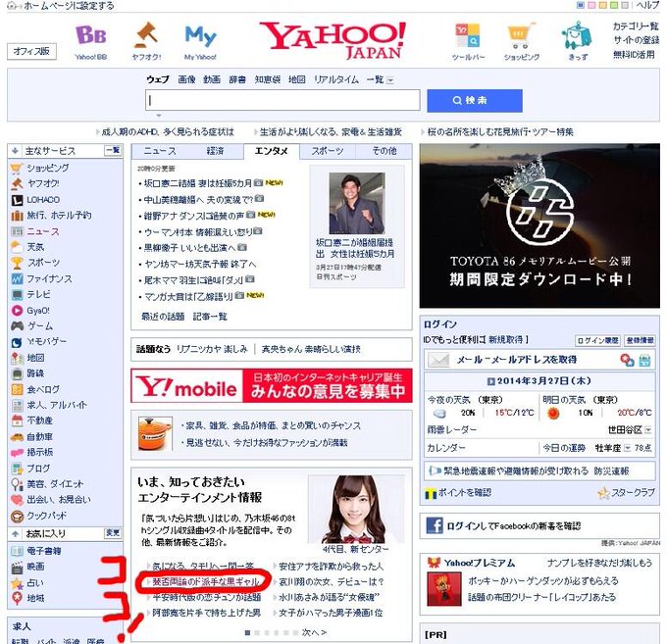The height and width of the screenshot is (644, 667).
Task: Open the Yahoo! BB icon
Action: coord(90,35)
